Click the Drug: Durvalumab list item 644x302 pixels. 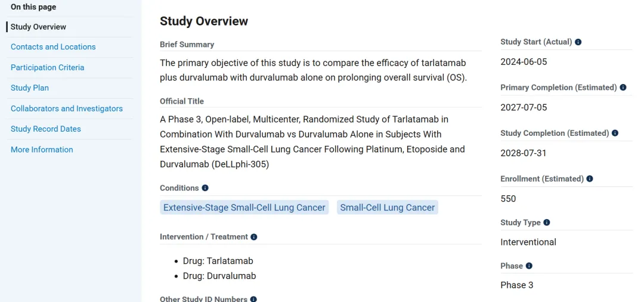coord(219,276)
